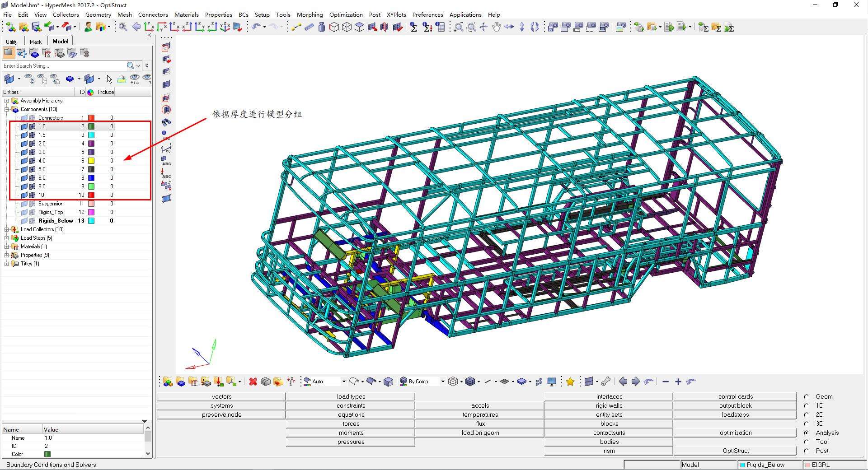868x470 pixels.
Task: Select the 2D panel radio button
Action: pyautogui.click(x=807, y=414)
